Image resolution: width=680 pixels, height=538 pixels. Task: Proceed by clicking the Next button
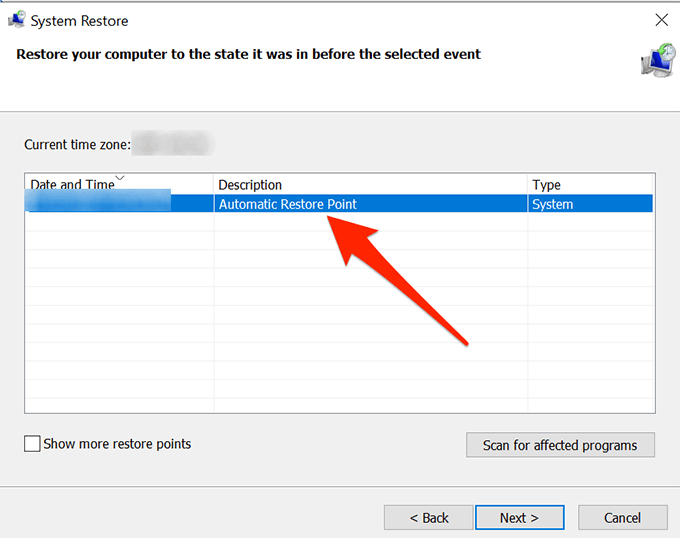(x=519, y=518)
